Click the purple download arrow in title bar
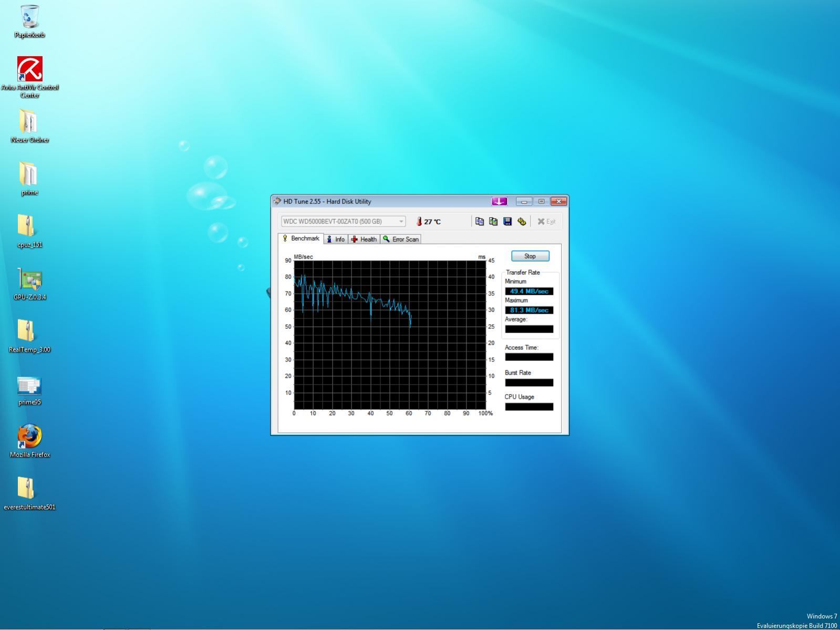This screenshot has height=630, width=840. click(x=499, y=201)
